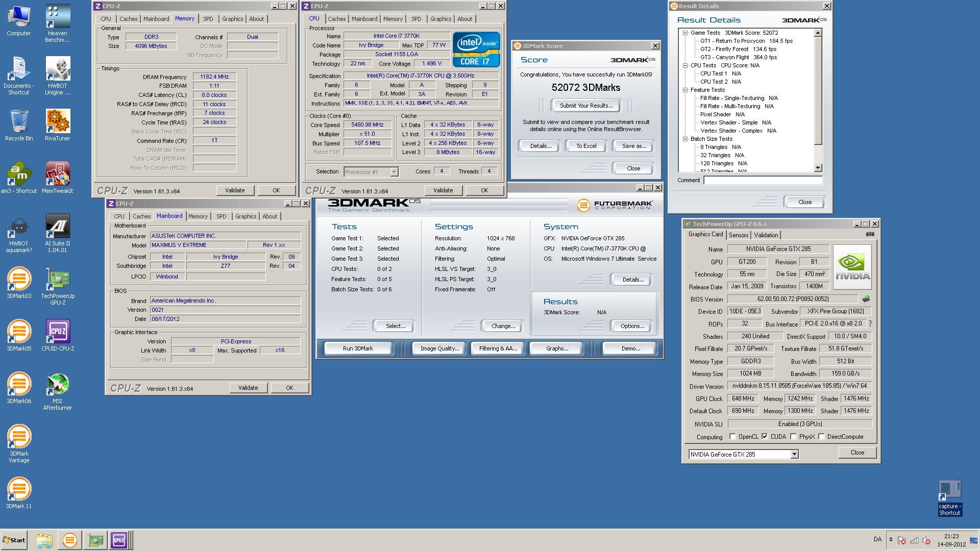The image size is (980, 551).
Task: Switch to the GPU-Z taskbar item
Action: [95, 540]
